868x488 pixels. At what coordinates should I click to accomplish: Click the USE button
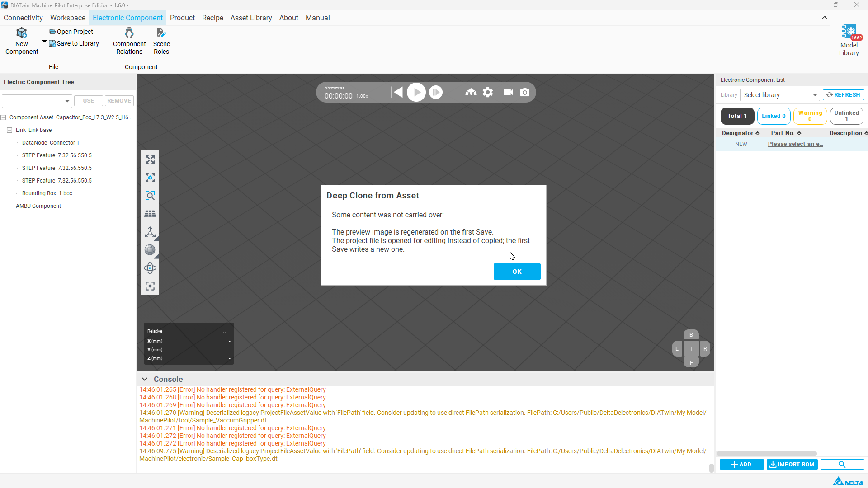click(x=89, y=101)
